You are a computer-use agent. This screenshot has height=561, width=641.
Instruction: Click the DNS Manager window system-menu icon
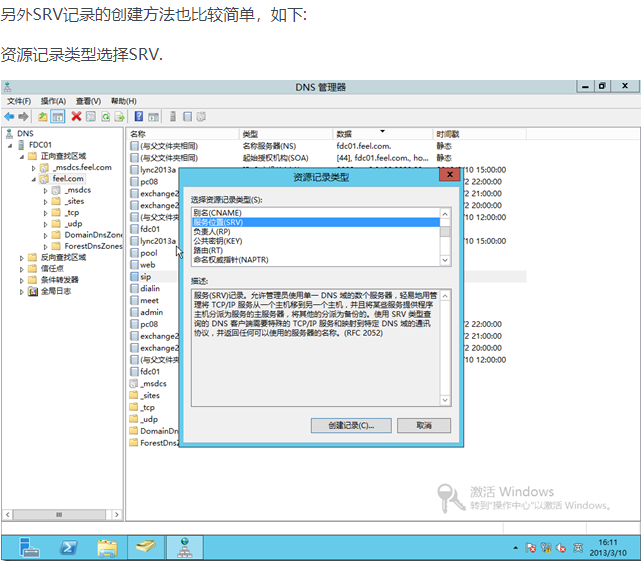[8, 87]
